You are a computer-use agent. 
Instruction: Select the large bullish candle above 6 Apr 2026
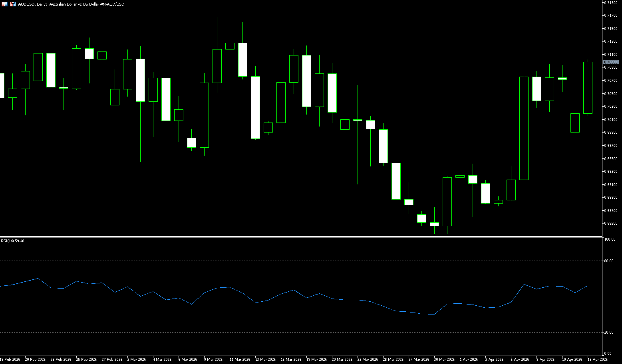[524, 128]
